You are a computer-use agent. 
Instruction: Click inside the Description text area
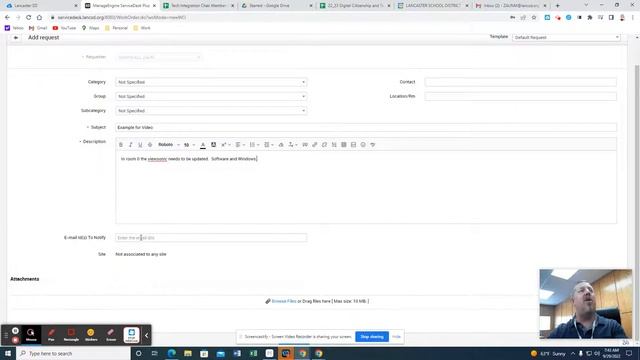366,187
